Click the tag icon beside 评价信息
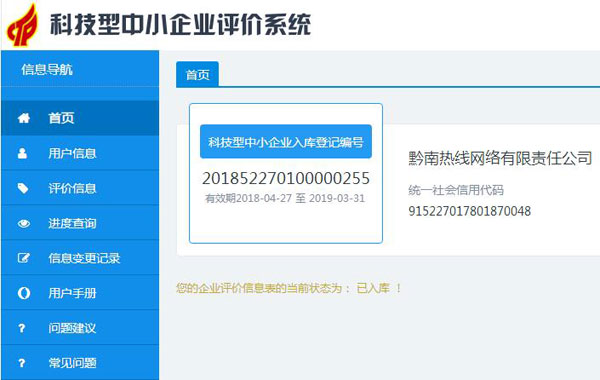This screenshot has width=600, height=380. point(23,188)
